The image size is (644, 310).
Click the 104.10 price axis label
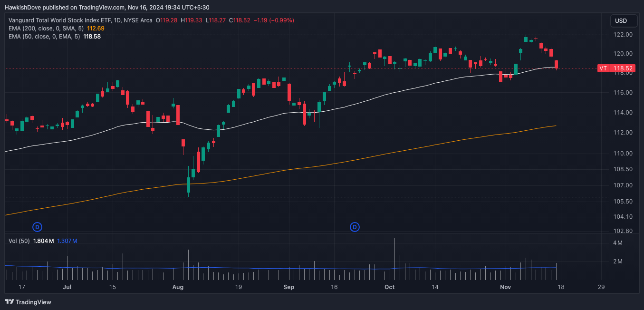point(623,217)
